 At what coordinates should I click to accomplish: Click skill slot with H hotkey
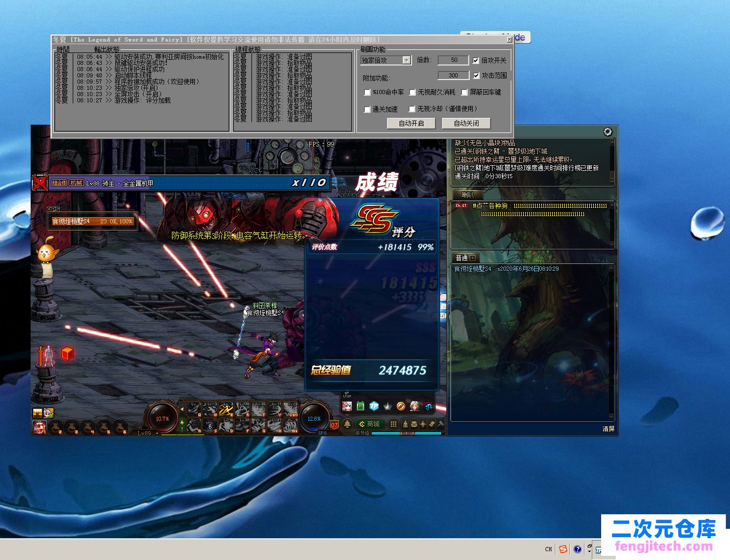click(x=275, y=425)
